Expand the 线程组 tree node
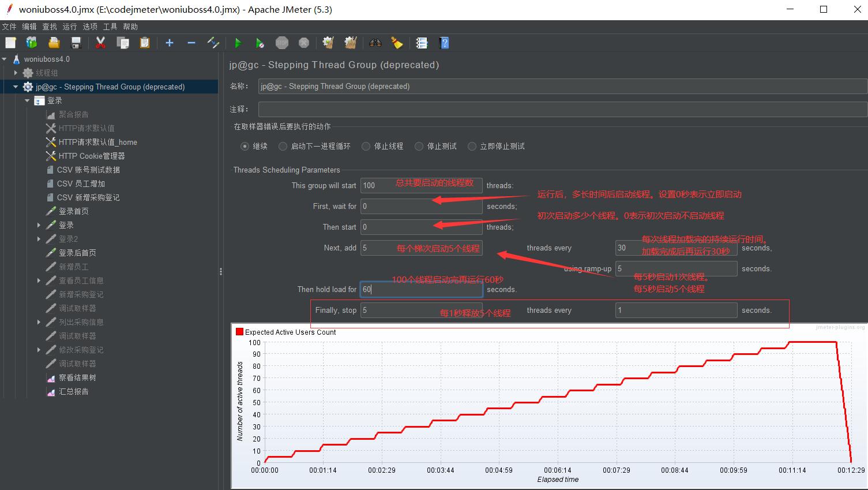This screenshot has width=868, height=490. pyautogui.click(x=16, y=73)
